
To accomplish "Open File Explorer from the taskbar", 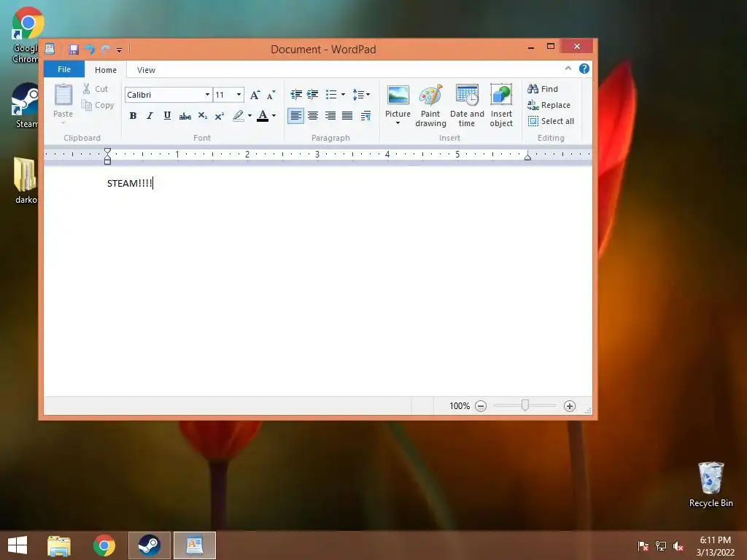I will pyautogui.click(x=59, y=545).
